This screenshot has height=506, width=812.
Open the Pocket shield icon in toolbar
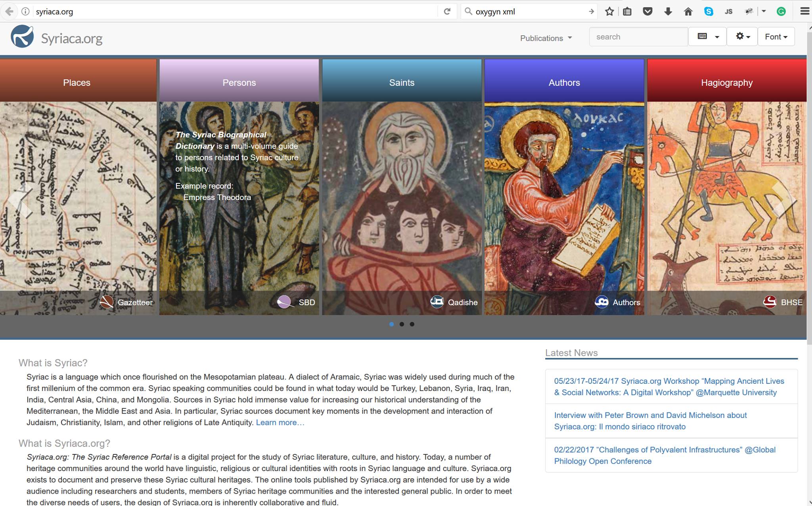[647, 12]
